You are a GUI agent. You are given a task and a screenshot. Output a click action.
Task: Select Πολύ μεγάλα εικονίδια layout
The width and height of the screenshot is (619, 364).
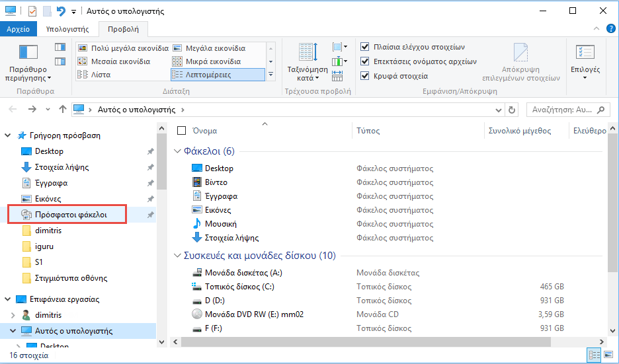coord(124,48)
